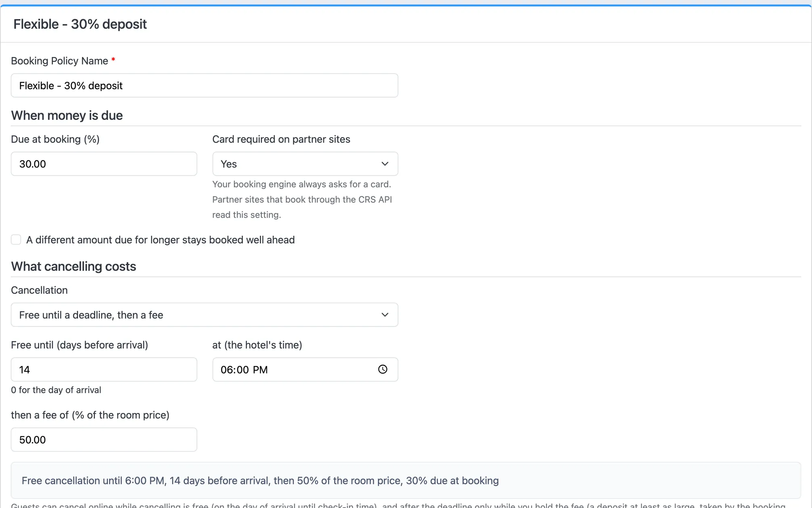Click the cancellation fee percent field showing 50.00
The width and height of the screenshot is (812, 508).
coord(104,439)
